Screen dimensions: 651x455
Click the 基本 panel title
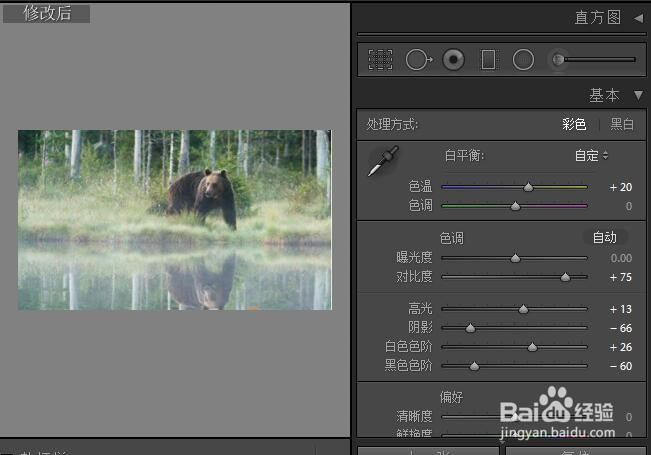coord(604,95)
